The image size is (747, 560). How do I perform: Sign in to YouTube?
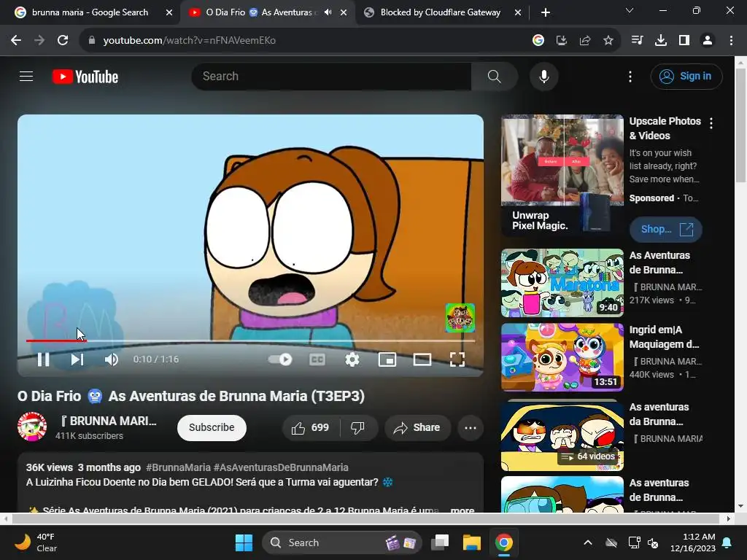686,76
